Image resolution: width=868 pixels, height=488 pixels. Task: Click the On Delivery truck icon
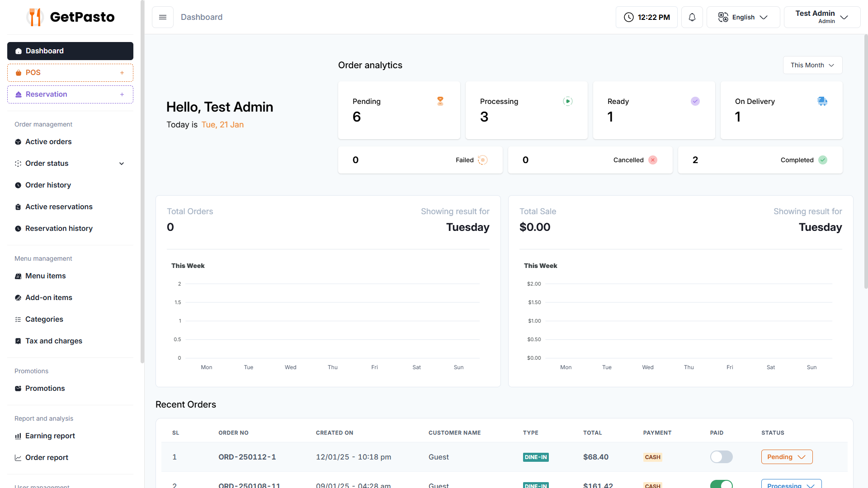822,101
